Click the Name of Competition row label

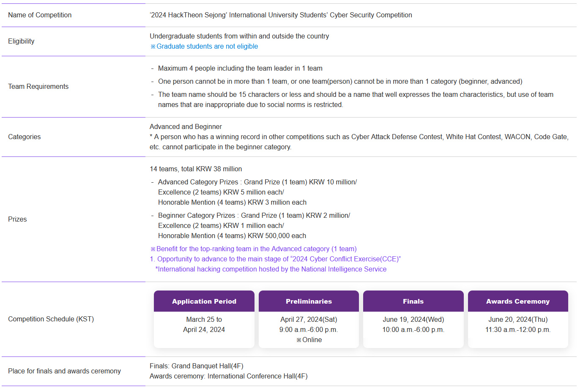pos(40,15)
